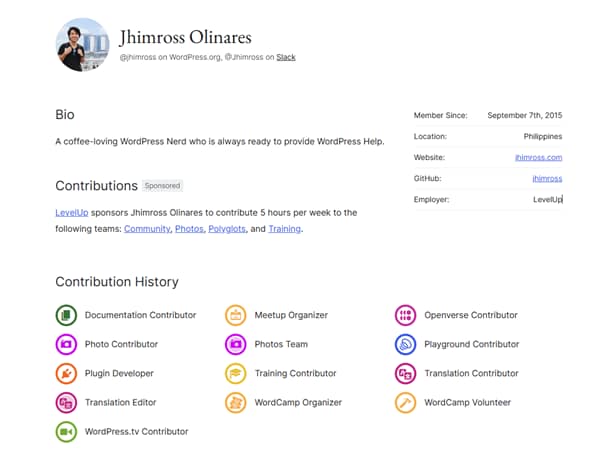Screen dimensions: 610x470
Task: Click the WordCamp Volunteer hammer icon
Action: (x=405, y=402)
